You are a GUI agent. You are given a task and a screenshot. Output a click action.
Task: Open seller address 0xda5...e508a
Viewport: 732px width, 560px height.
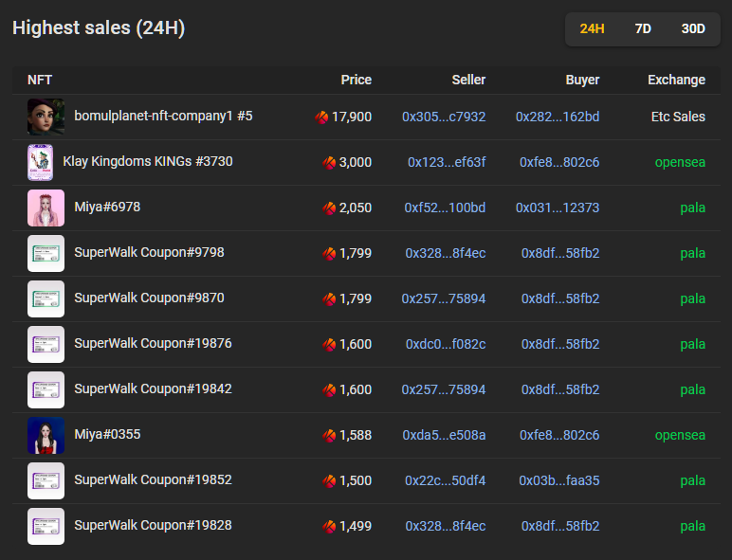click(444, 436)
